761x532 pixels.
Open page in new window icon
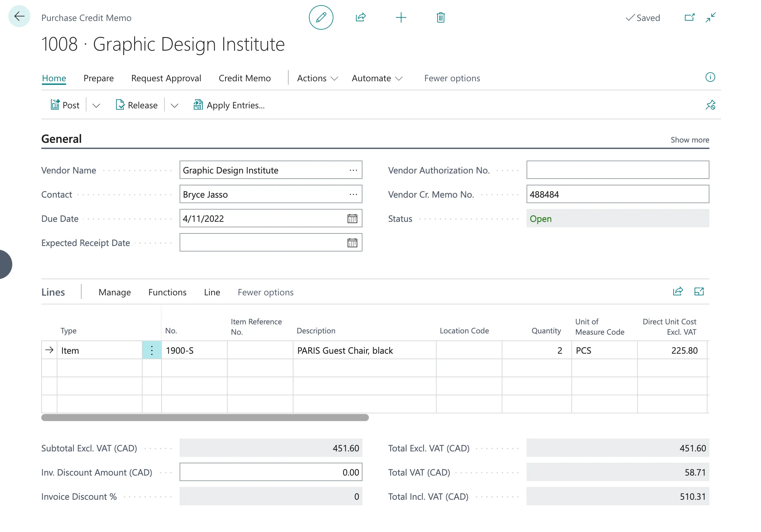click(689, 17)
